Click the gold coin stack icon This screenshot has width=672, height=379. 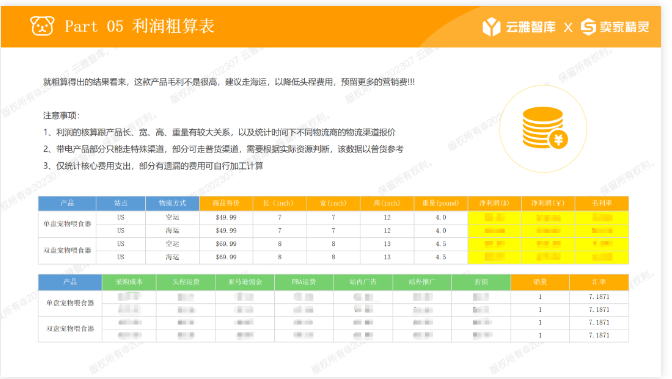pos(542,127)
